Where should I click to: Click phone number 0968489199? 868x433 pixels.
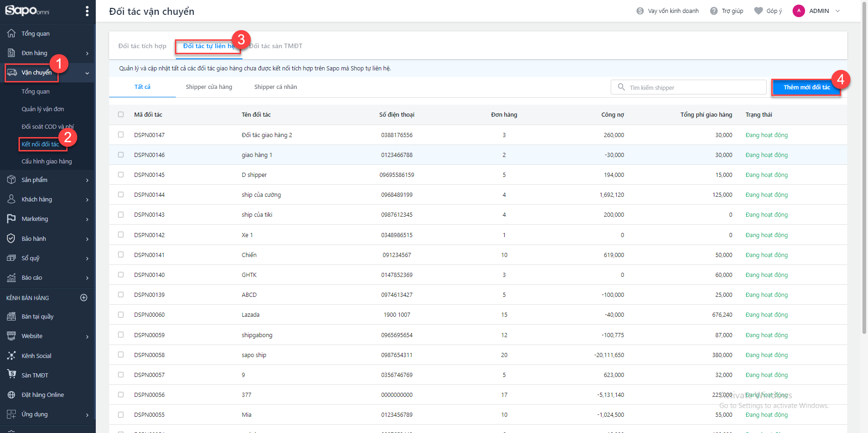pyautogui.click(x=397, y=195)
